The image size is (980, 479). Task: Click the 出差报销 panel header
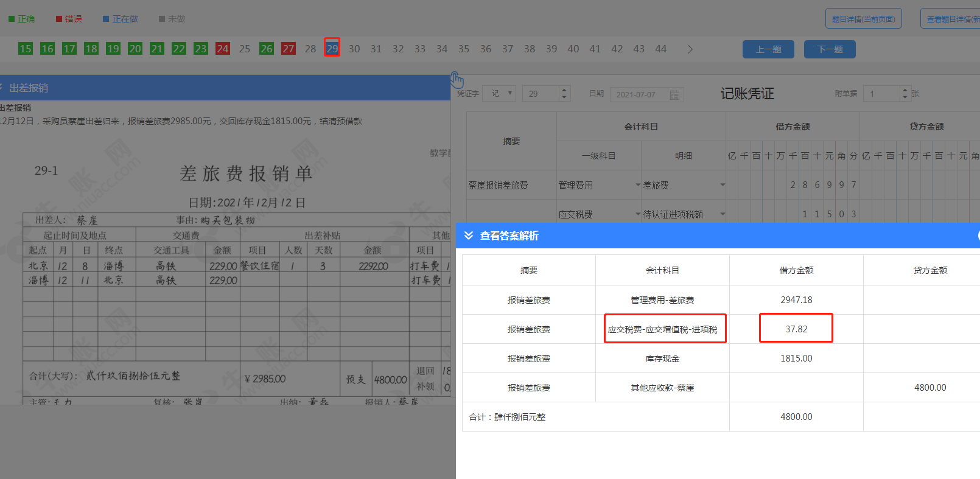(x=225, y=88)
